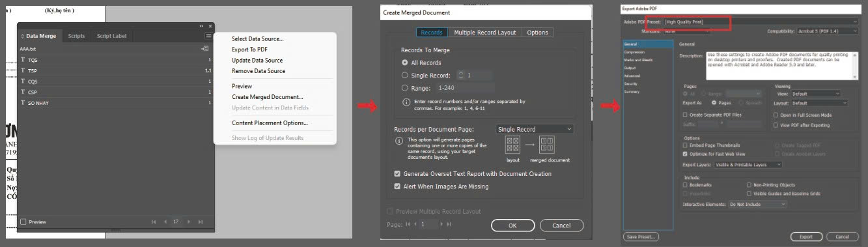This screenshot has width=868, height=247.
Task: Switch to the Script Label panel tab
Action: click(x=112, y=36)
